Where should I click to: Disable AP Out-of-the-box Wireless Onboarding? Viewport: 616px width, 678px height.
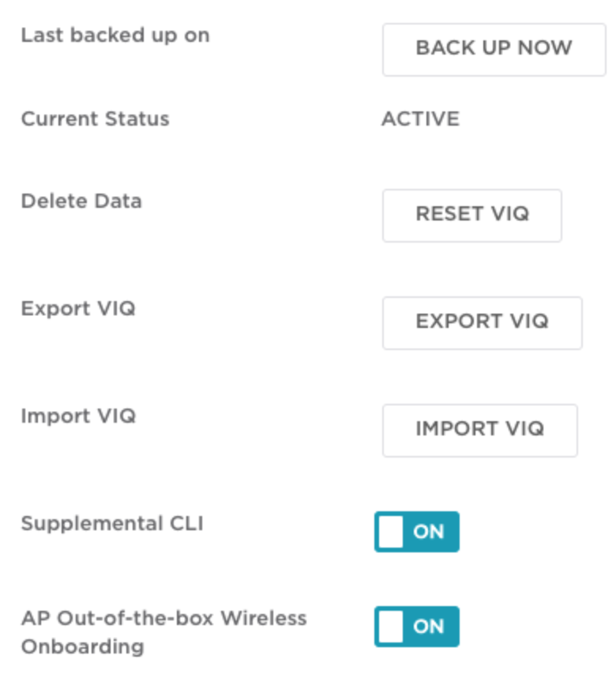pos(416,626)
